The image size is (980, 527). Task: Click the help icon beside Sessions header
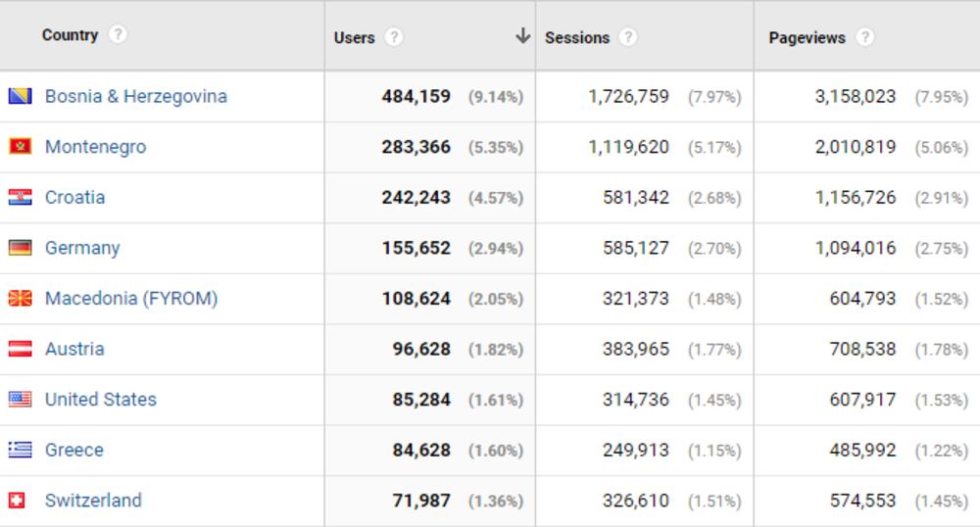coord(628,37)
